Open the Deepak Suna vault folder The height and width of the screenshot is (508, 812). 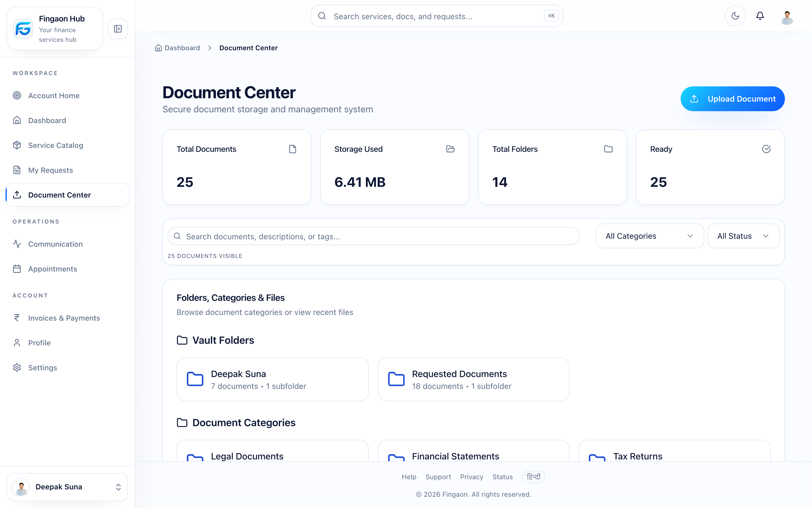(x=272, y=379)
